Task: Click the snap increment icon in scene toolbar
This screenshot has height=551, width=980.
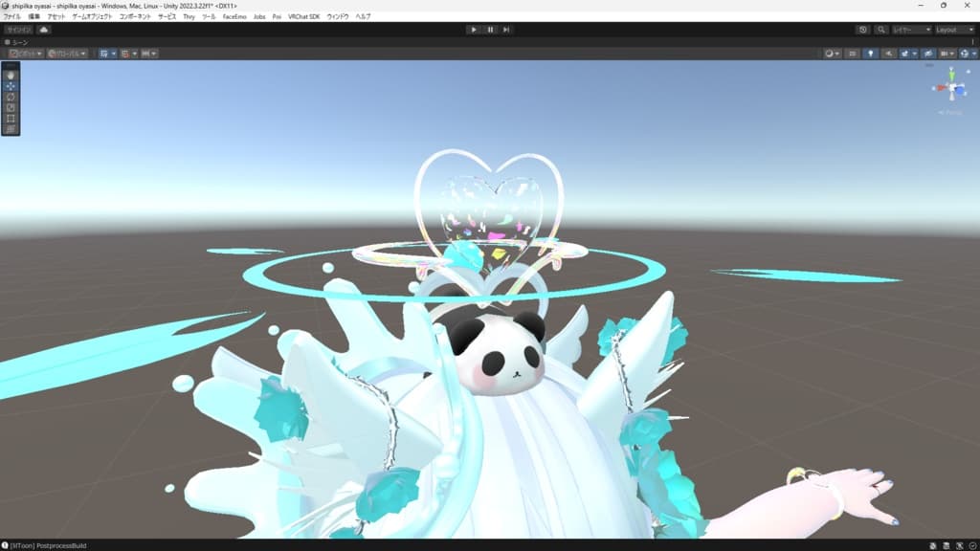Action: coord(145,54)
